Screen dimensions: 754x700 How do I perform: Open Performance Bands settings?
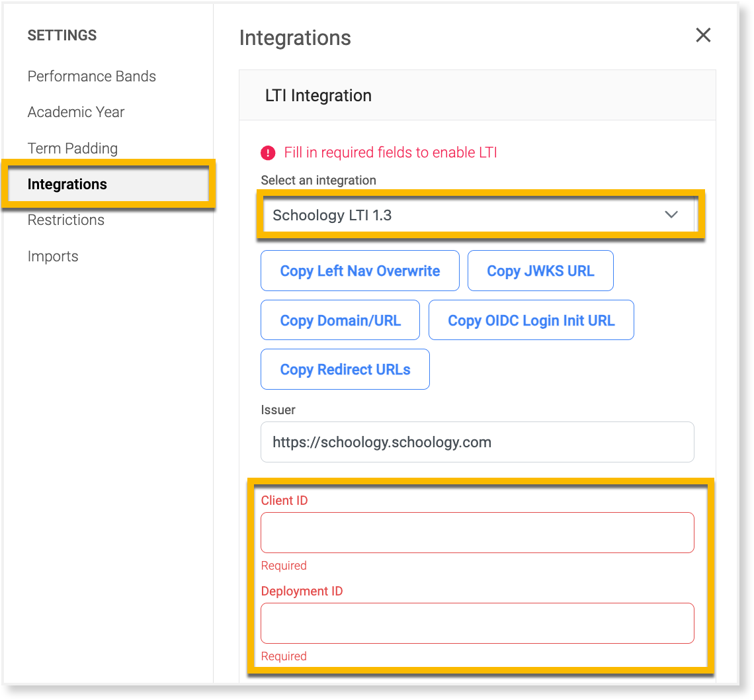click(x=91, y=77)
